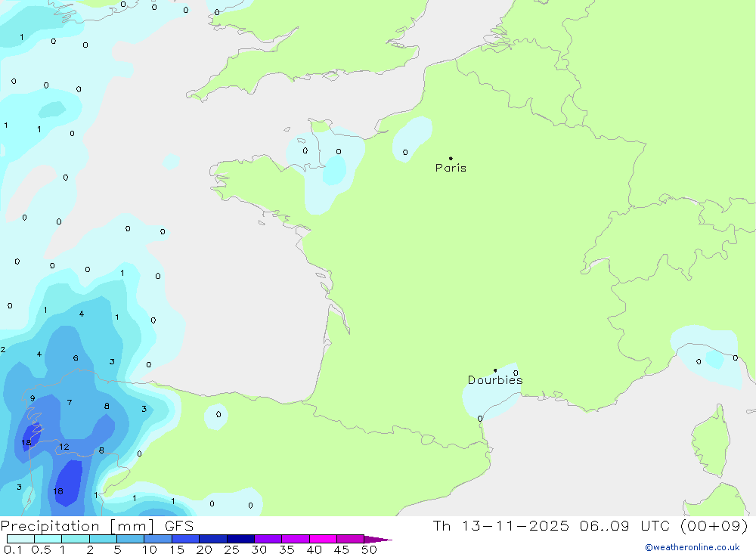Image resolution: width=756 pixels, height=554 pixels.
Task: Click the precipitation value "7" on the map
Action: point(70,402)
